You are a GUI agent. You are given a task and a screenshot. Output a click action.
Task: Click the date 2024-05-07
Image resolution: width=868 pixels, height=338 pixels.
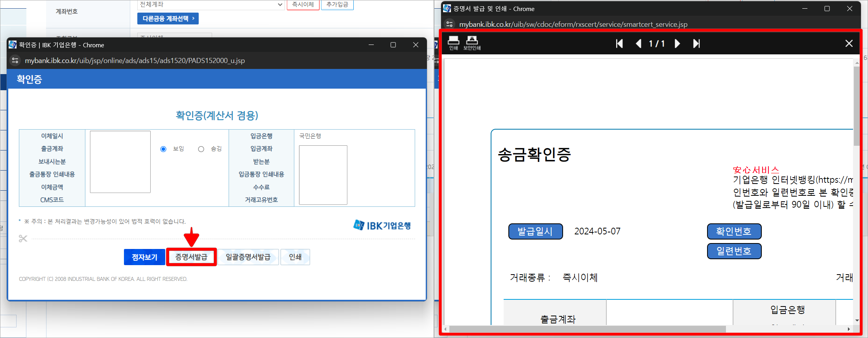click(597, 231)
